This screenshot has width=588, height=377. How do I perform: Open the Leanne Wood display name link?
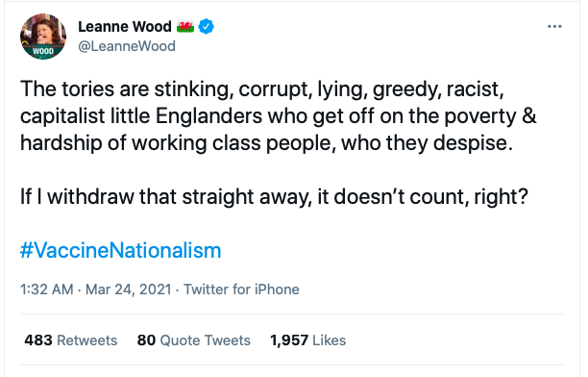(125, 26)
